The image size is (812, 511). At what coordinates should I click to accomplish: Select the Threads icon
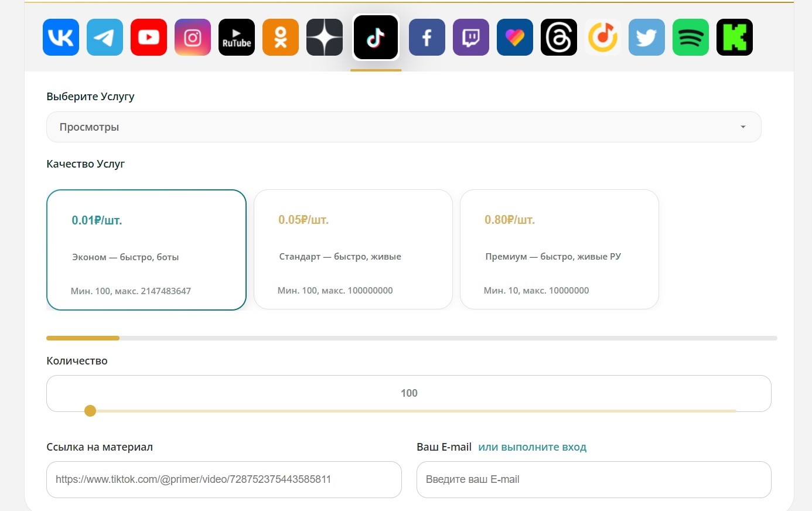[x=559, y=38]
